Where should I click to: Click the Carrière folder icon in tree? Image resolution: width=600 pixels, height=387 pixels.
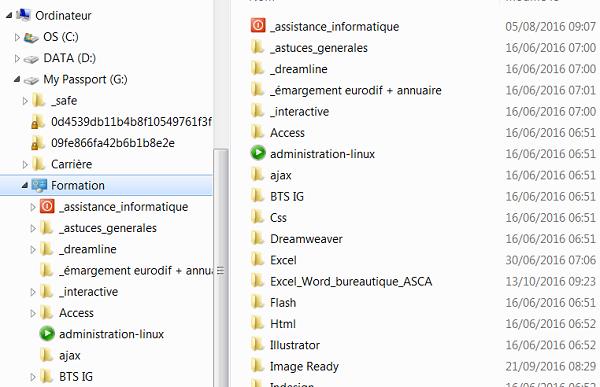pos(38,164)
